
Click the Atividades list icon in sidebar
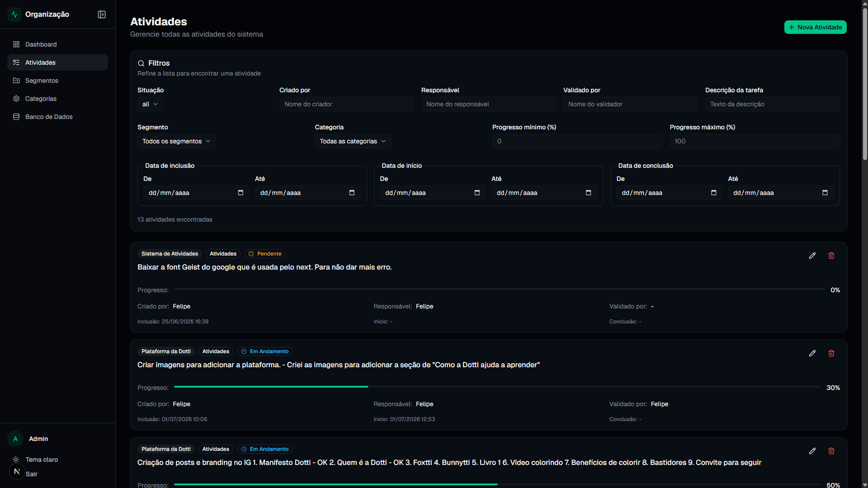(16, 62)
